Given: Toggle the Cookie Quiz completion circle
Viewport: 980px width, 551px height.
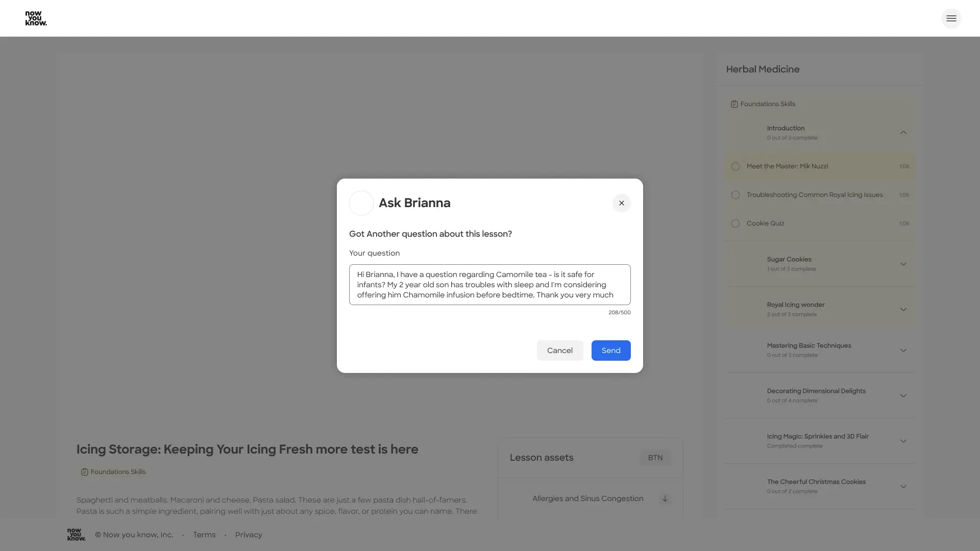Looking at the screenshot, I should pyautogui.click(x=735, y=223).
